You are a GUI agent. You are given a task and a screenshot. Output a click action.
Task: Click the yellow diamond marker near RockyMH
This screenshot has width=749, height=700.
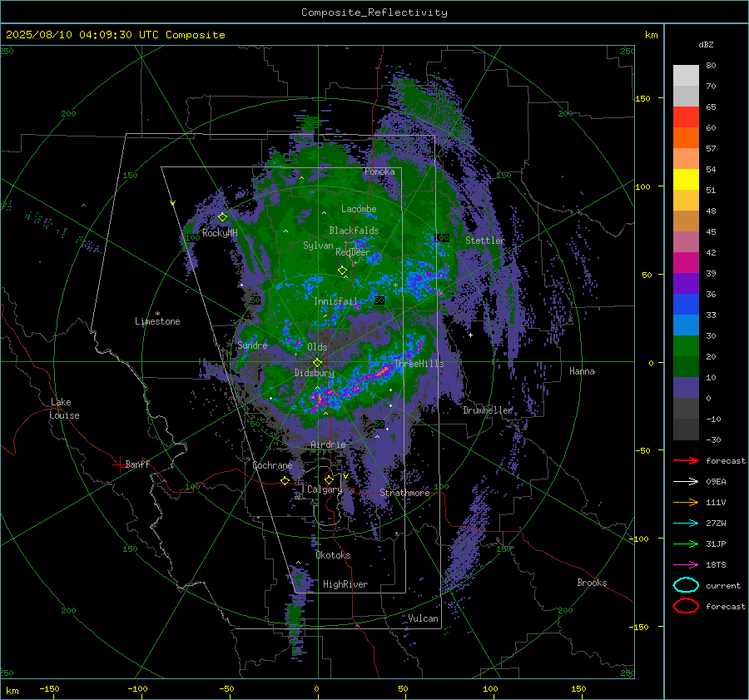(222, 217)
